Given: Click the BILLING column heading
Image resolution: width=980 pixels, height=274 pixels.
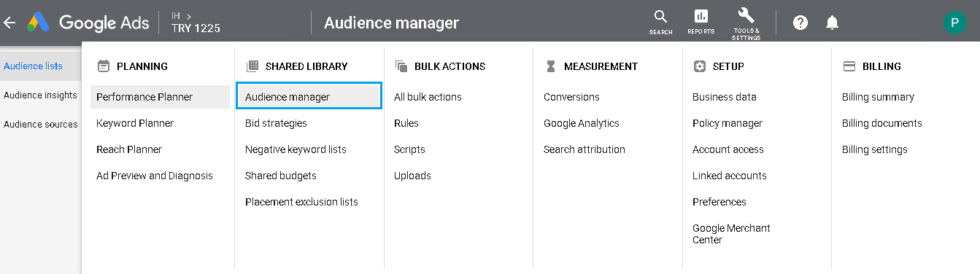Looking at the screenshot, I should pyautogui.click(x=881, y=66).
